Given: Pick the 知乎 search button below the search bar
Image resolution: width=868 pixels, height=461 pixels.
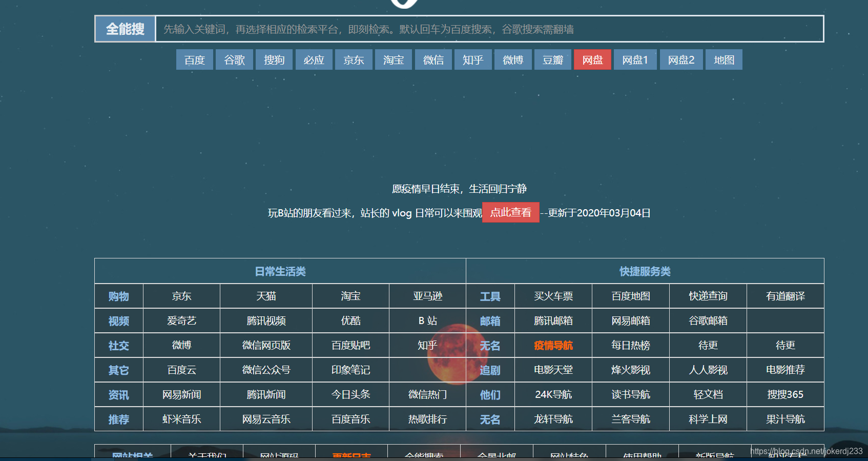Looking at the screenshot, I should point(473,59).
